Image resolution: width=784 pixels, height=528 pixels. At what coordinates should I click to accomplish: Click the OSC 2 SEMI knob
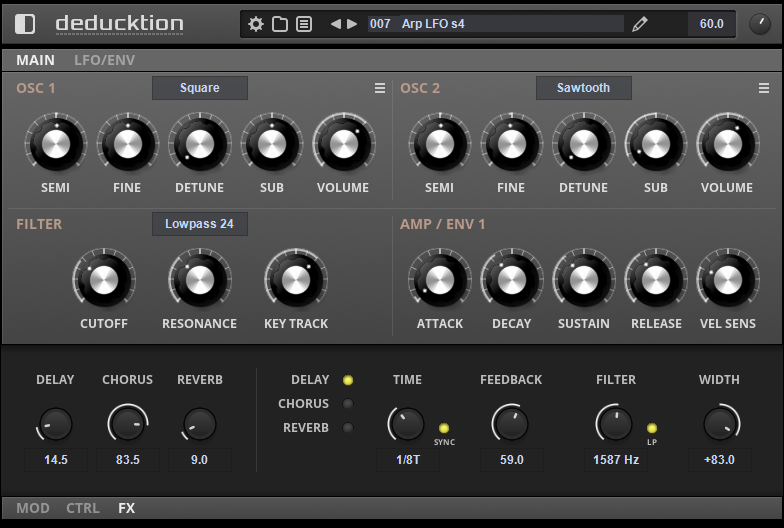pos(440,144)
